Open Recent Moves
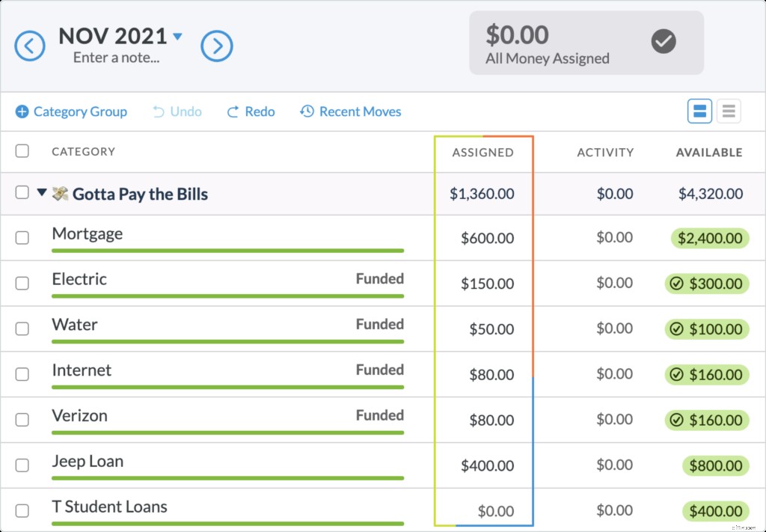The width and height of the screenshot is (766, 532). tap(349, 111)
